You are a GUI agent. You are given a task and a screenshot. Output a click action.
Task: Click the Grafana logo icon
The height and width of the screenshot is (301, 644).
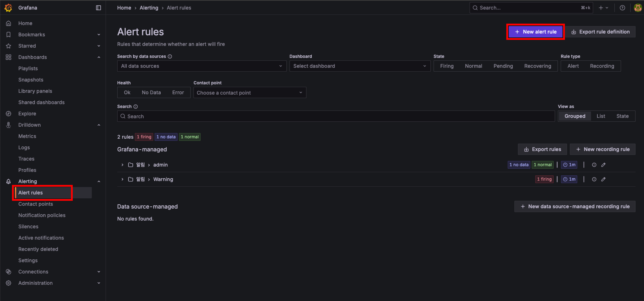[8, 8]
